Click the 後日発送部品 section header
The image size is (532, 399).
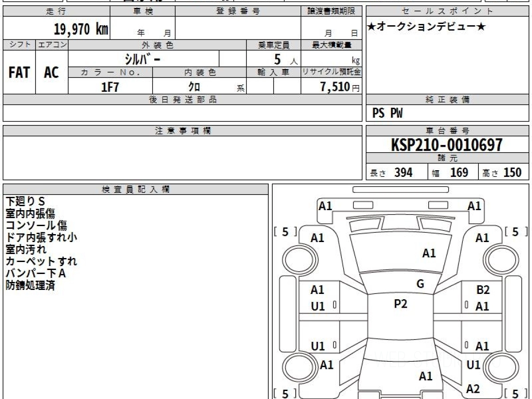[x=182, y=100]
